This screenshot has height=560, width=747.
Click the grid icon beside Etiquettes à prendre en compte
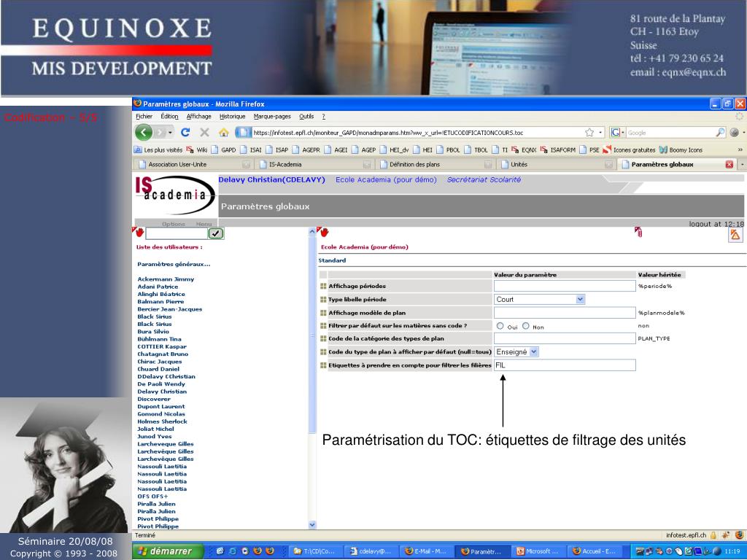click(x=323, y=365)
